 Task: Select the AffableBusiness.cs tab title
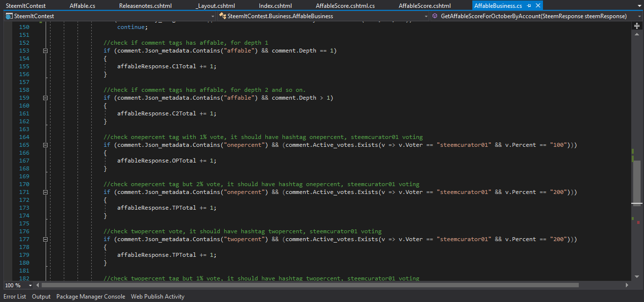pos(498,6)
